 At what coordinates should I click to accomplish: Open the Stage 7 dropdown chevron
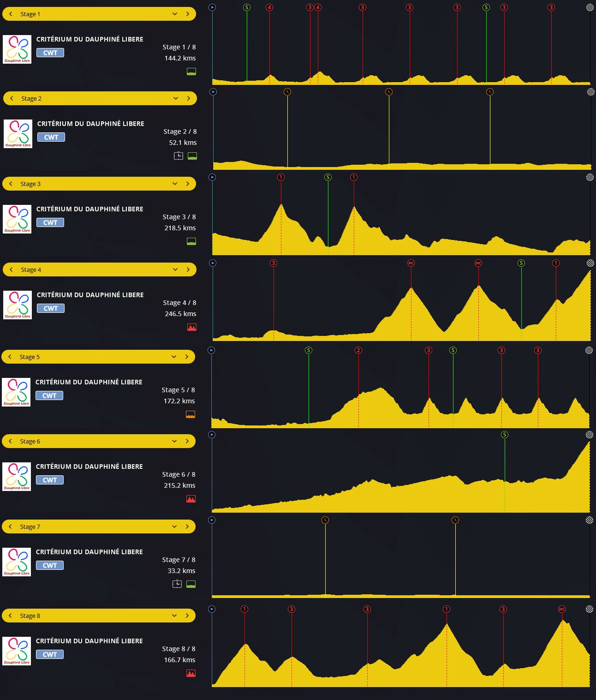coord(174,526)
